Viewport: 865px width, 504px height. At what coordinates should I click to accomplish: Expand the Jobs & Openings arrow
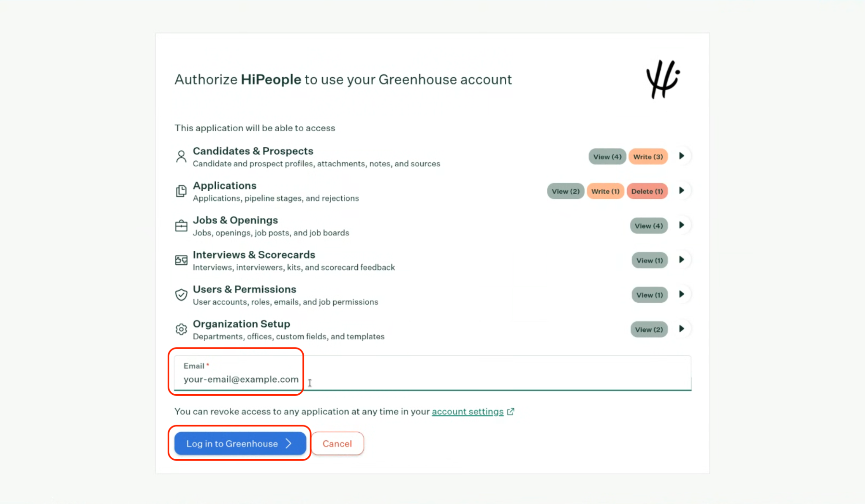pyautogui.click(x=682, y=225)
